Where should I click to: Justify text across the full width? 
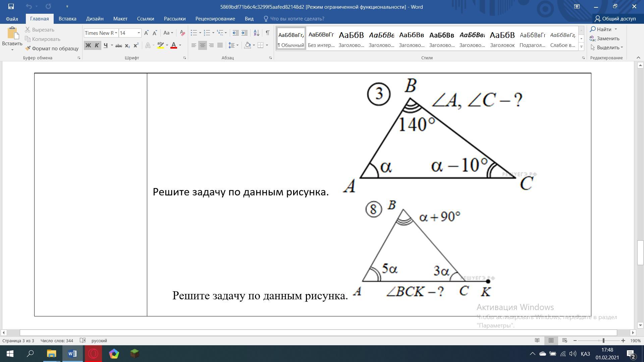(220, 45)
